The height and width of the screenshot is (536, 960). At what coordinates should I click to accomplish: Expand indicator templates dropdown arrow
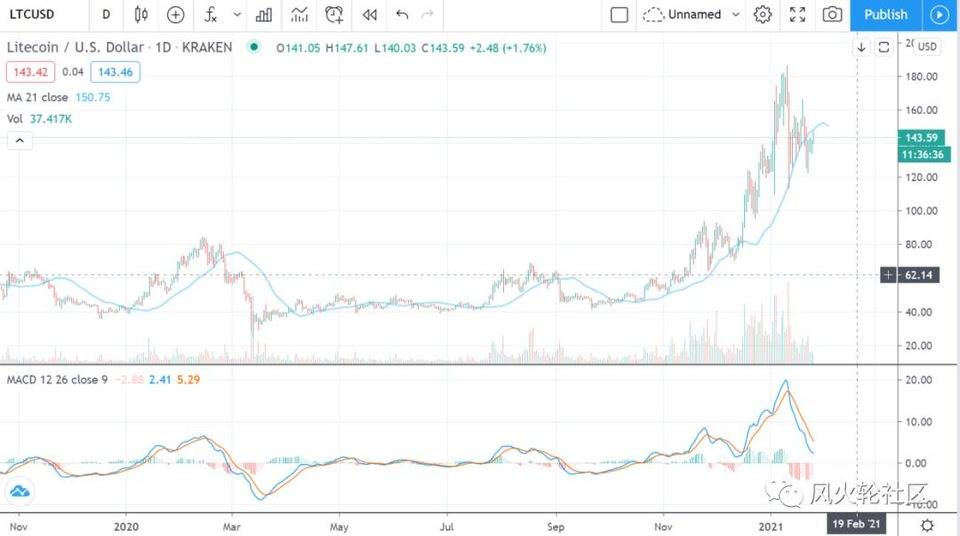click(x=237, y=15)
